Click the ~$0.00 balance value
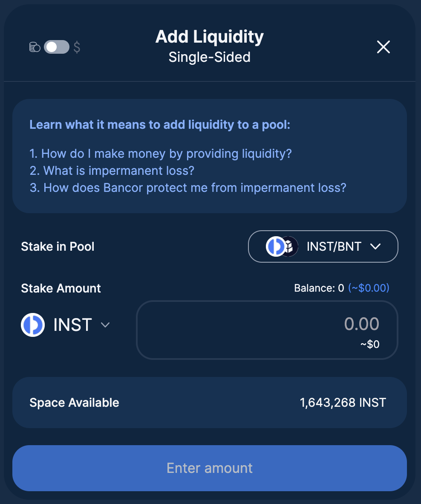The image size is (421, 504). 369,288
